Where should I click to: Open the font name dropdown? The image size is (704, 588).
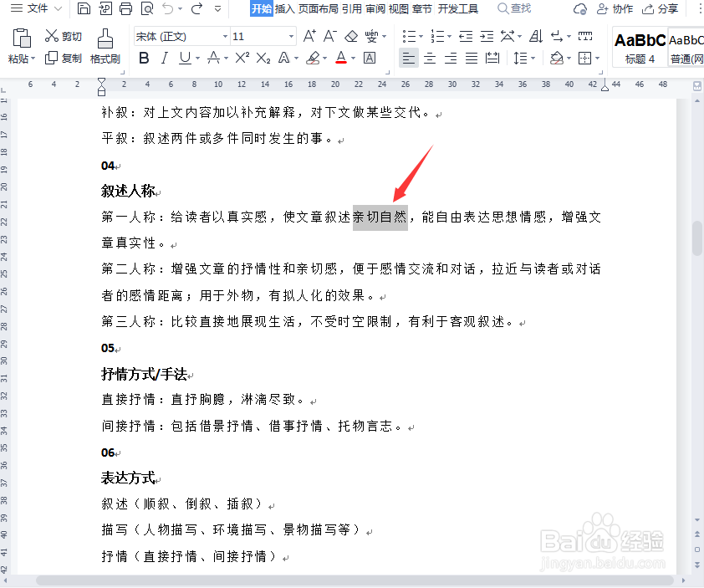click(226, 36)
